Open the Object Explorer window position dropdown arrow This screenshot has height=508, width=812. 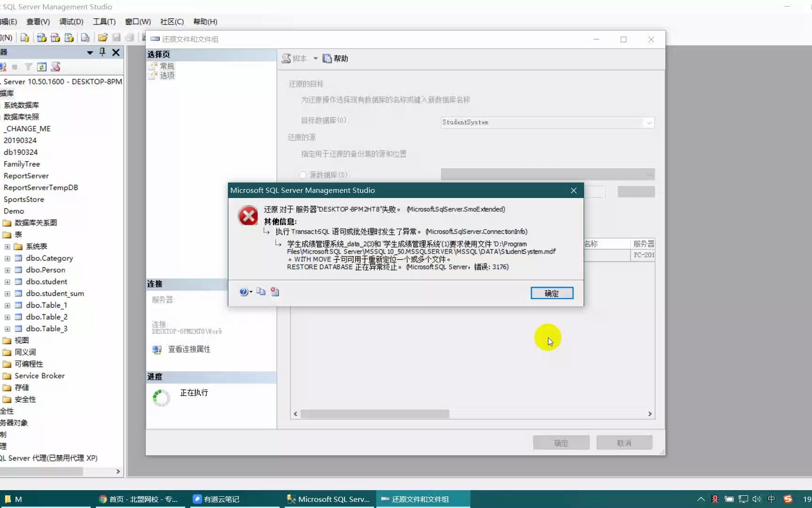point(90,53)
